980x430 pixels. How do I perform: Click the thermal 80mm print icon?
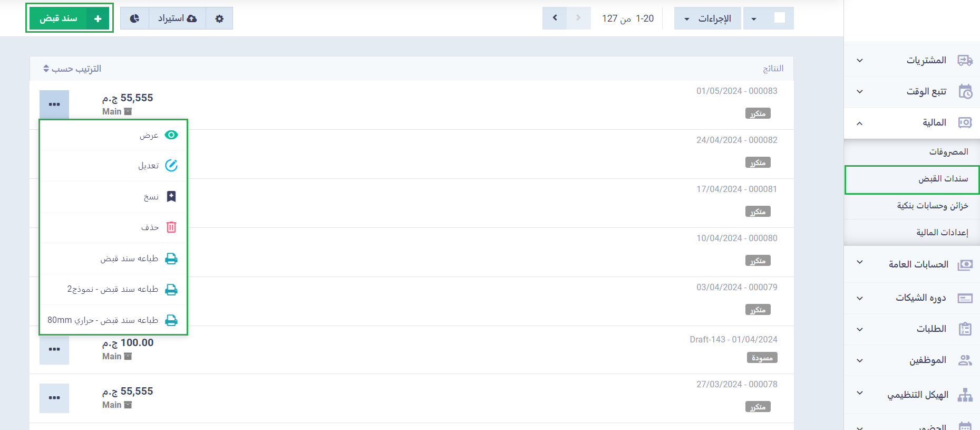point(171,320)
